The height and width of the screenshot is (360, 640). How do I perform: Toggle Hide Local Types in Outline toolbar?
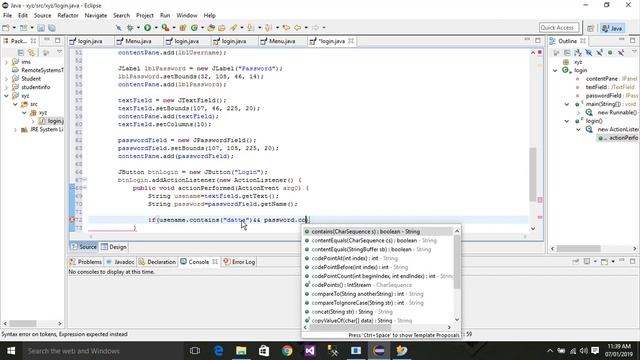click(x=621, y=53)
